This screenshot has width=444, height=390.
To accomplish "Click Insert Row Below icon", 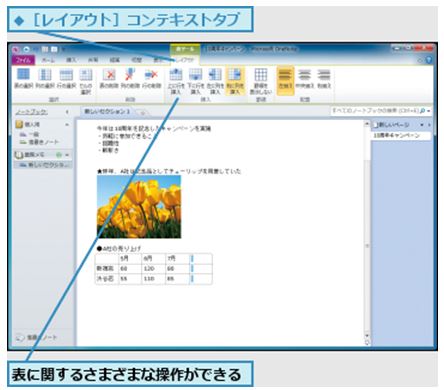I will click(195, 81).
